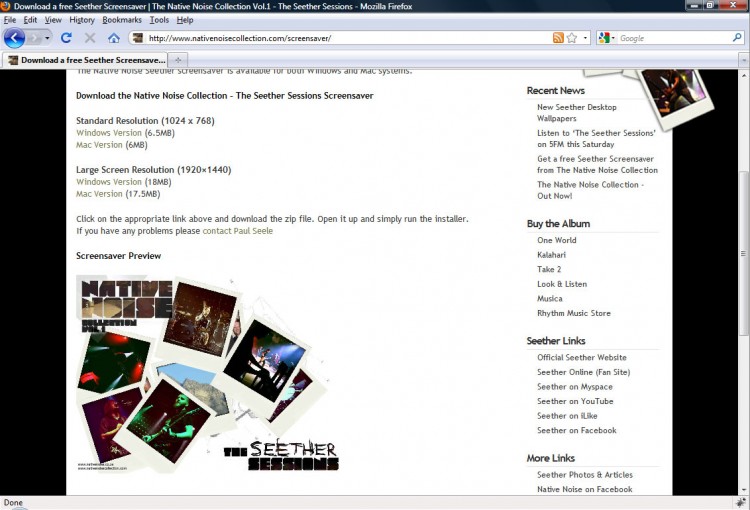This screenshot has height=510, width=750.
Task: Open Seether Online (Fan Site) link
Action: pos(584,372)
